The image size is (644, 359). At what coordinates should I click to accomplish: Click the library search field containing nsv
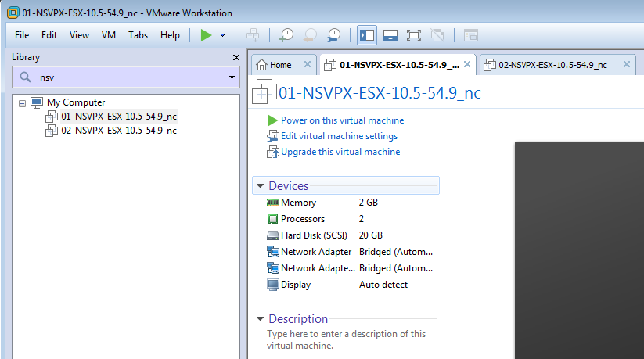(126, 77)
